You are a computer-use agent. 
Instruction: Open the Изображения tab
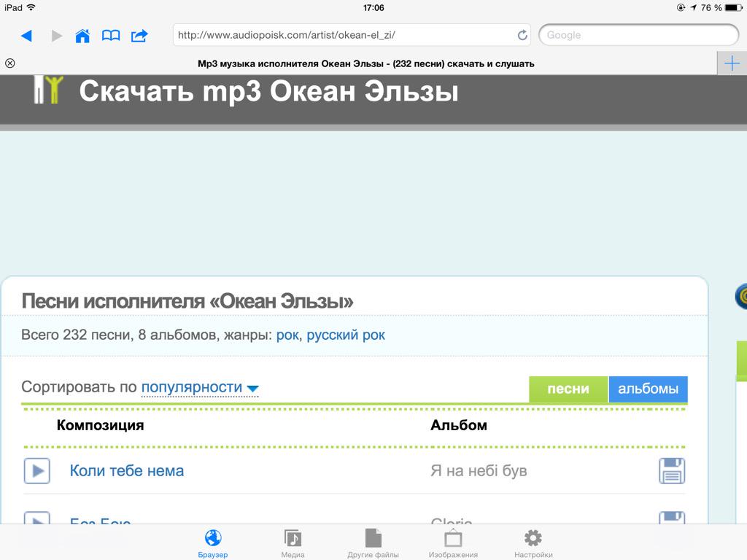(453, 543)
